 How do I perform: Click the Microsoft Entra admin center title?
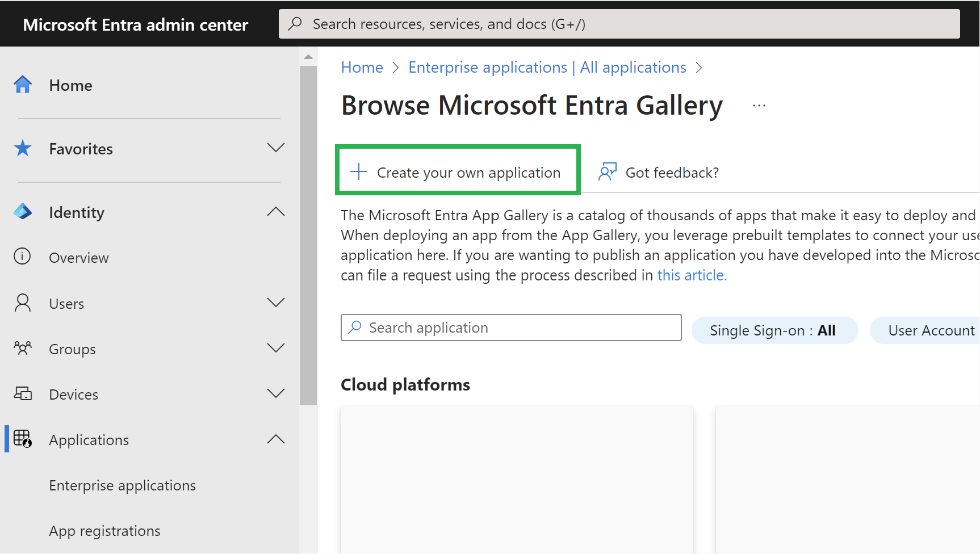point(135,24)
